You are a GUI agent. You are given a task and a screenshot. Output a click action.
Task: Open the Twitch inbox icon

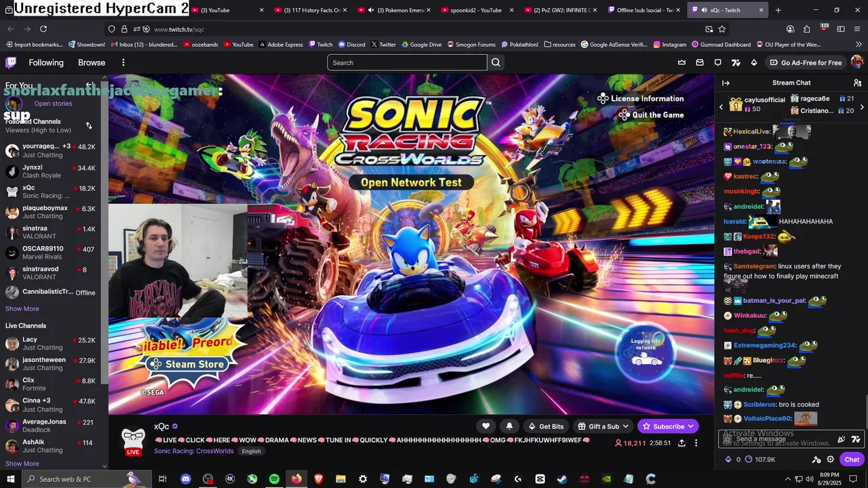coord(700,62)
